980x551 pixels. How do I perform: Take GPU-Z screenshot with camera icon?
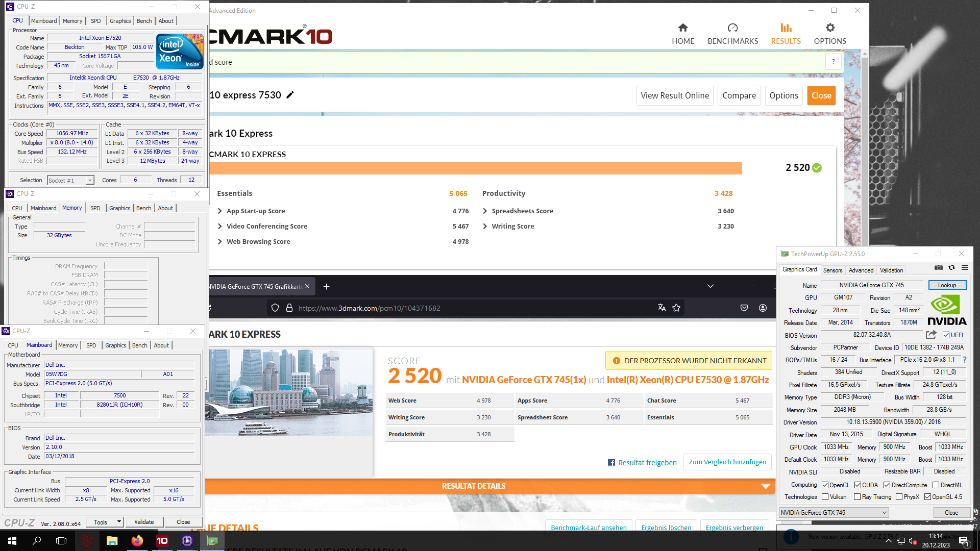click(x=938, y=267)
